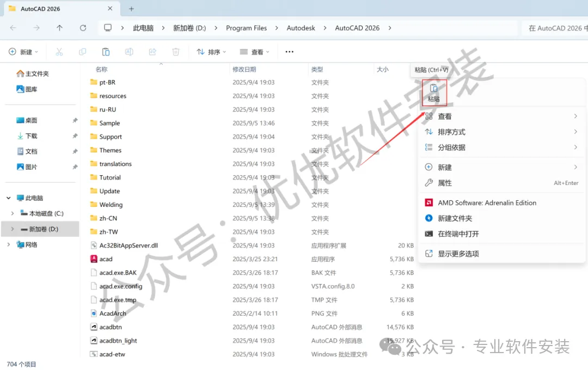Click the search box for AutoCAD 2026
588x370 pixels.
[555, 28]
